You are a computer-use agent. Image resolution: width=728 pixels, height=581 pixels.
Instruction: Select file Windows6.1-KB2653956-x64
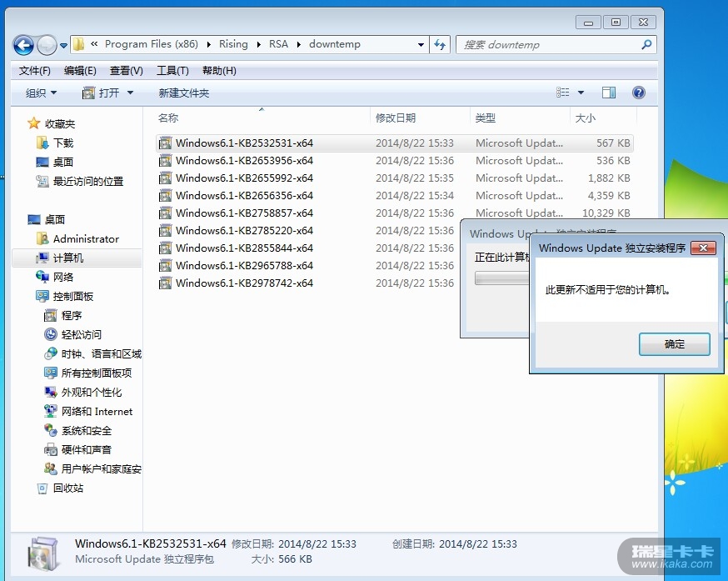(395, 160)
